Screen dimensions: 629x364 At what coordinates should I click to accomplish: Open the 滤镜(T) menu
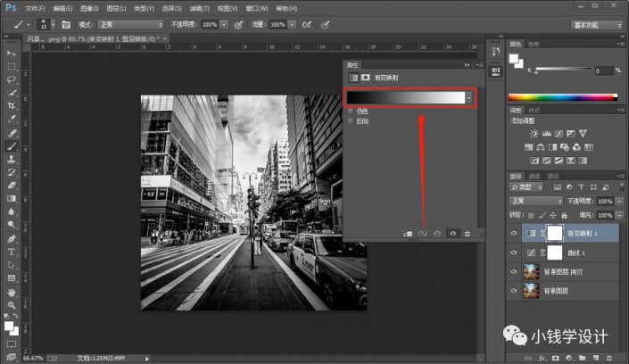coord(199,8)
